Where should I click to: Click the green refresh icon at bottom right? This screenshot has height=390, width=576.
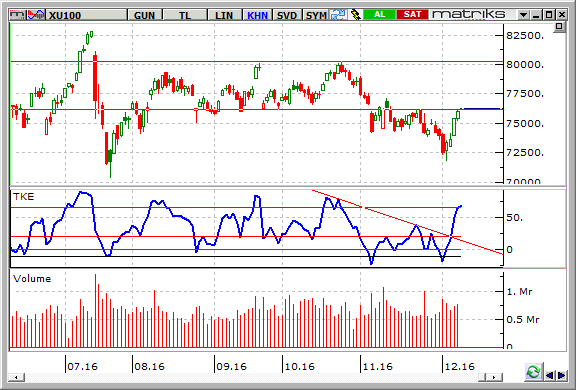coord(533,372)
